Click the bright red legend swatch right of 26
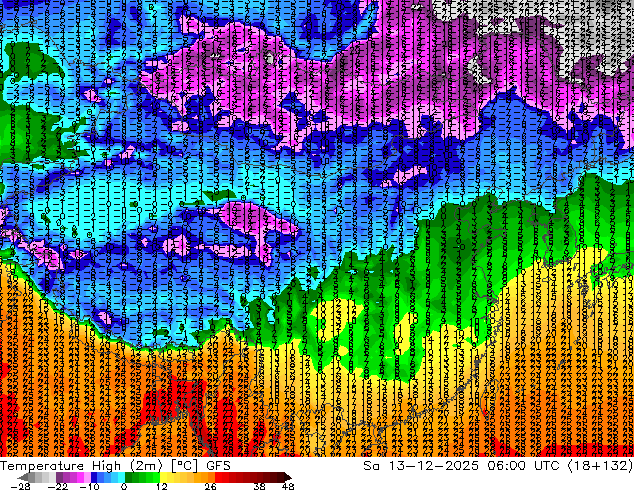Image resolution: width=634 pixels, height=490 pixels. (x=218, y=477)
